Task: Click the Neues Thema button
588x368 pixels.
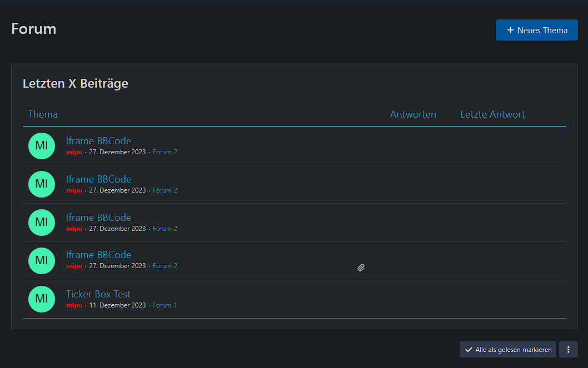Action: (x=536, y=31)
